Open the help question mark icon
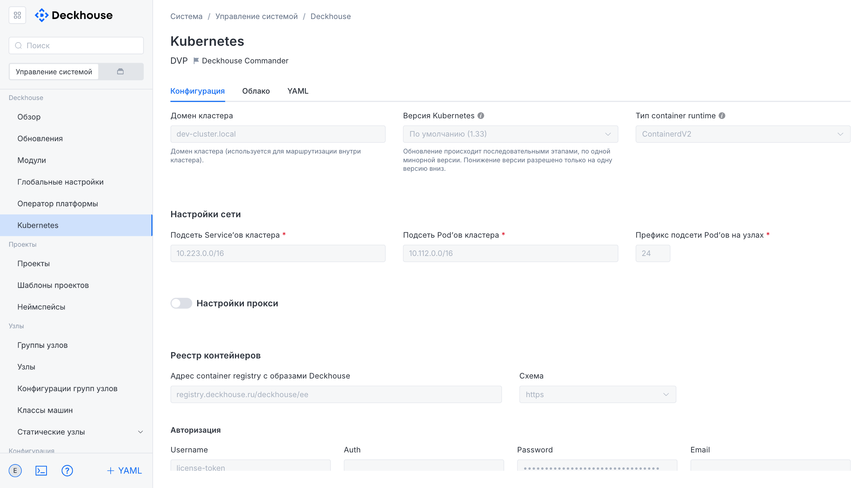Screen dimensions: 868x488 pos(67,471)
